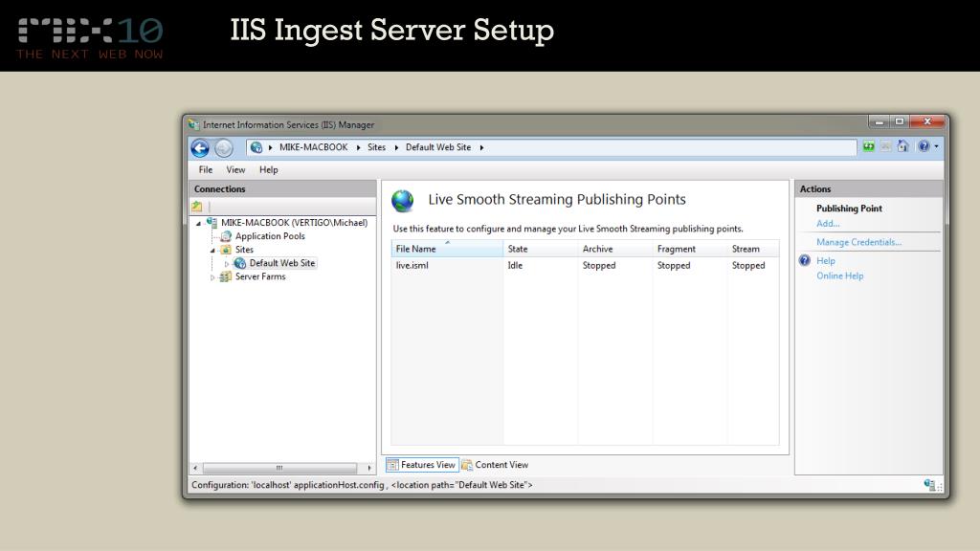Click the Connections horizontal scrollbar thumb
This screenshot has width=980, height=551.
pos(279,468)
